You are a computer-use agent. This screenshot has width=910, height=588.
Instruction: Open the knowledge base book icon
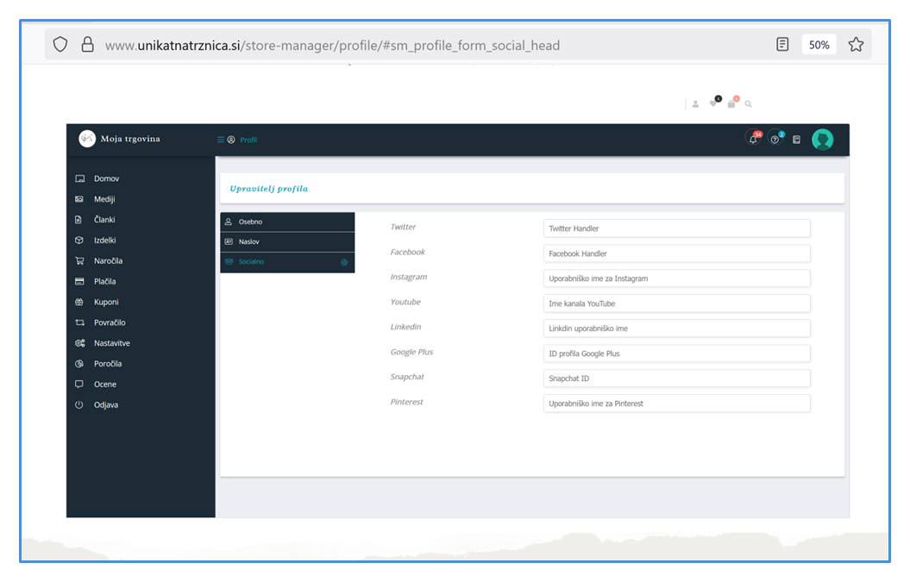click(796, 140)
